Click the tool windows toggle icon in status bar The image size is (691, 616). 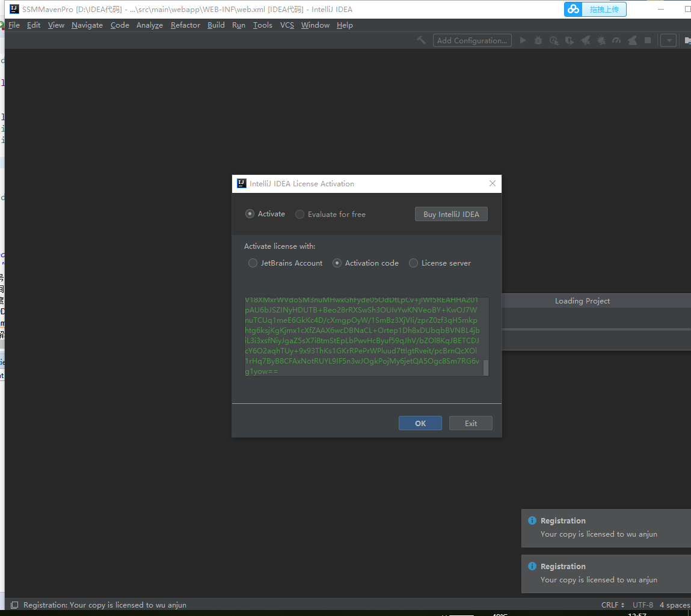coord(14,605)
